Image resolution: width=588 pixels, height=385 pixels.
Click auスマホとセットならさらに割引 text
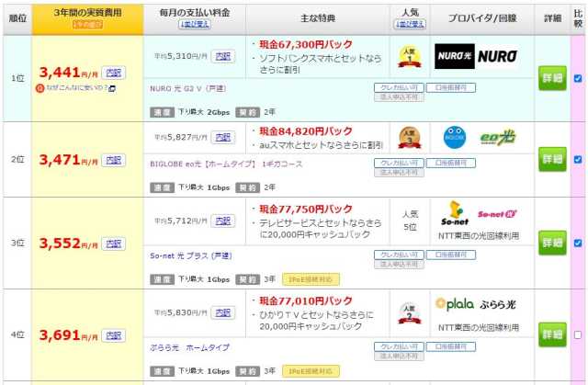click(321, 145)
